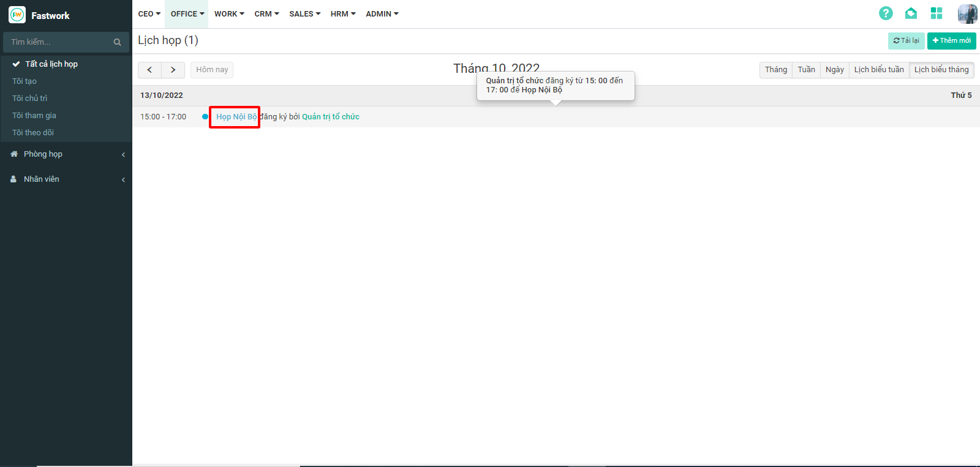980x467 pixels.
Task: Open the apps grid icon
Action: tap(937, 13)
